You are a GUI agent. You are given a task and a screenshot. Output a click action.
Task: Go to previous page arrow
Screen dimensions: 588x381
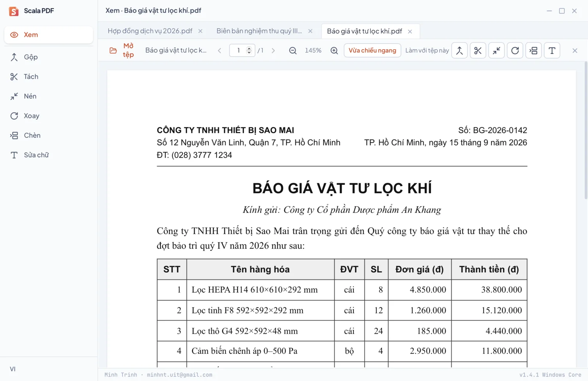coord(219,51)
